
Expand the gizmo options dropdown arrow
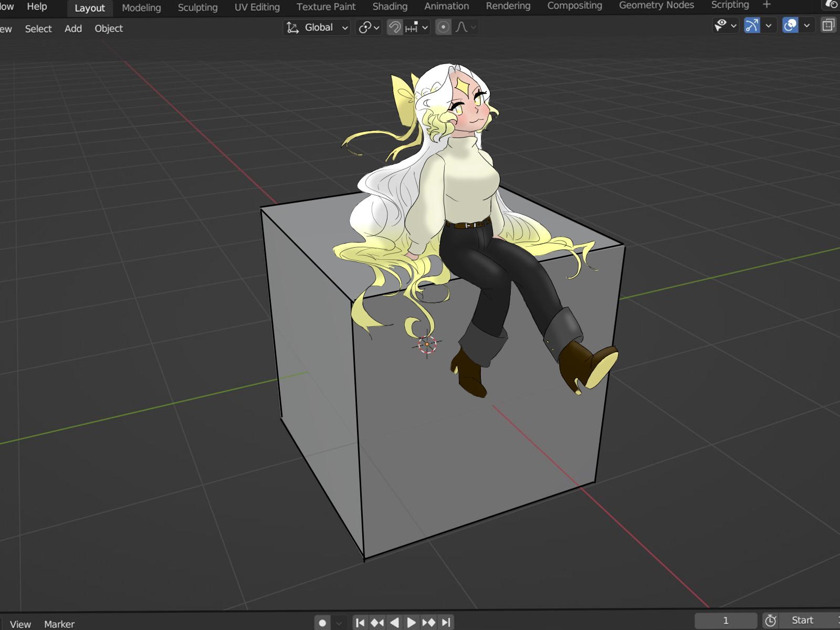(769, 25)
